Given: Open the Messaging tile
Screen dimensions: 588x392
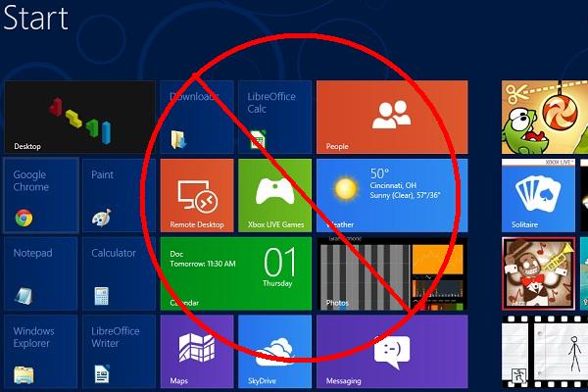Looking at the screenshot, I should pyautogui.click(x=392, y=351).
